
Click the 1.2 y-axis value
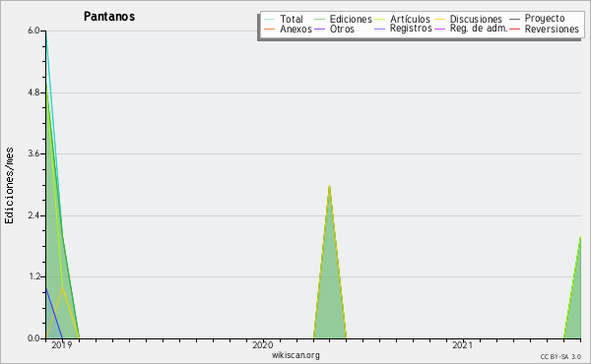[33, 276]
